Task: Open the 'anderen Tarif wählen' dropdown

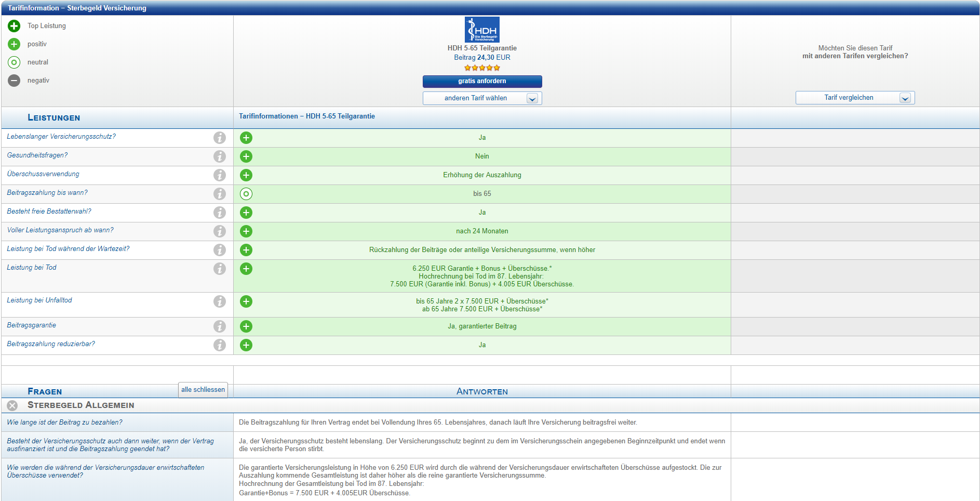Action: pyautogui.click(x=482, y=98)
